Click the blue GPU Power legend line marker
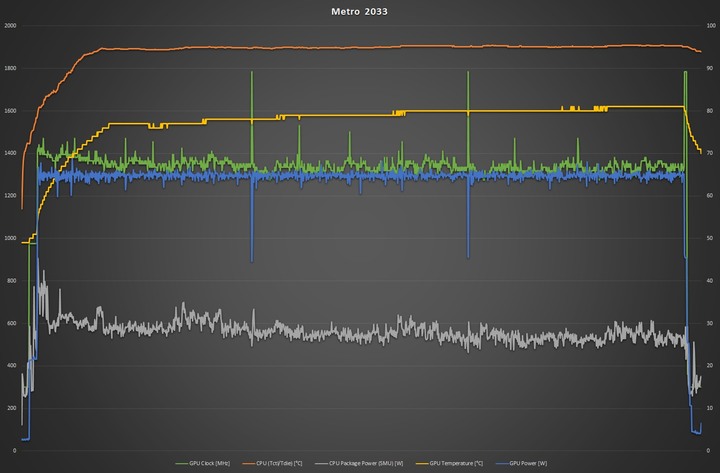 pyautogui.click(x=502, y=463)
